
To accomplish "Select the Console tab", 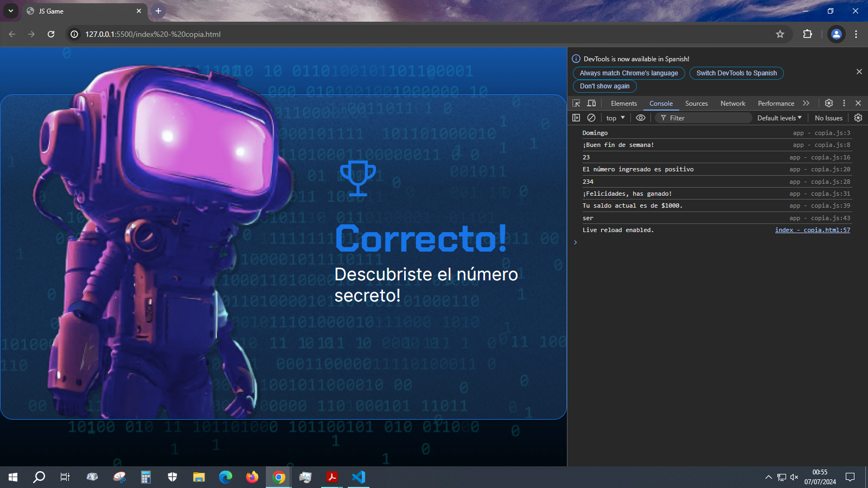I will [661, 103].
